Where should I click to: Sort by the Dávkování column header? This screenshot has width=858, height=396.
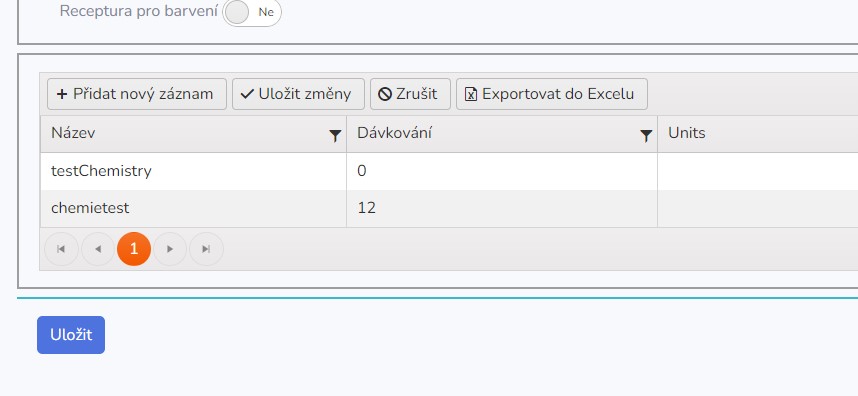(394, 133)
